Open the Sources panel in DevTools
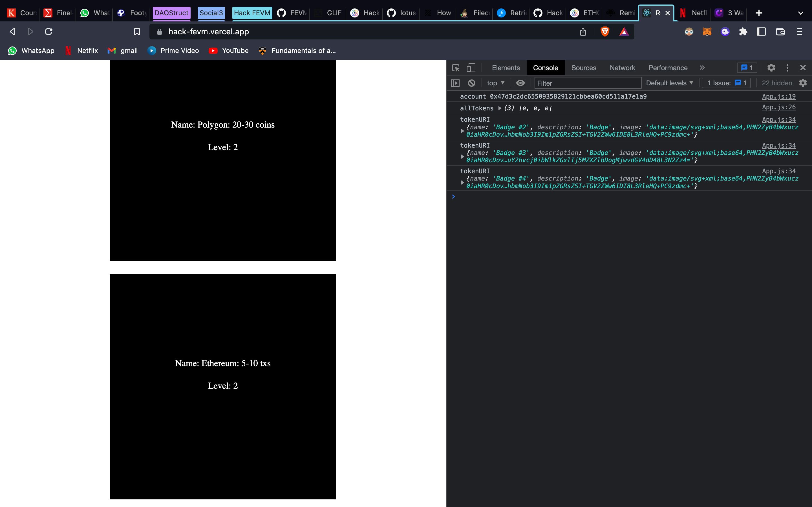The image size is (812, 507). tap(583, 67)
